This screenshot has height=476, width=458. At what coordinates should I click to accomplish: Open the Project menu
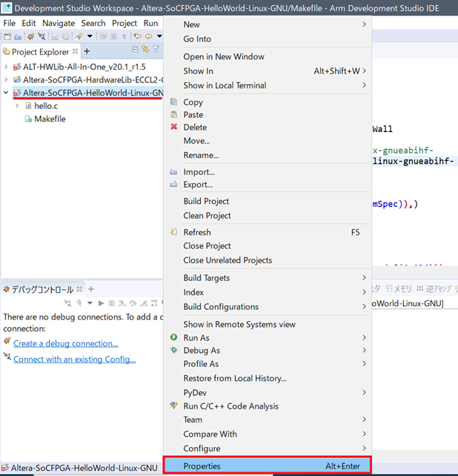[125, 23]
